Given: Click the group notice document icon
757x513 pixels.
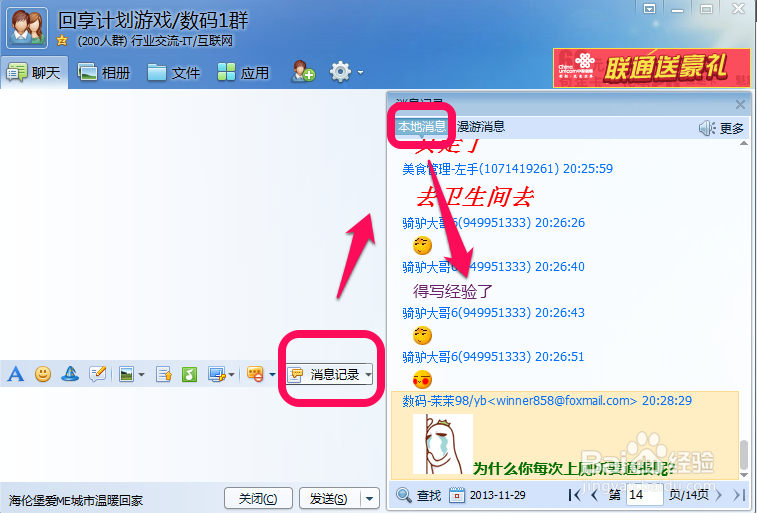Looking at the screenshot, I should pyautogui.click(x=164, y=374).
